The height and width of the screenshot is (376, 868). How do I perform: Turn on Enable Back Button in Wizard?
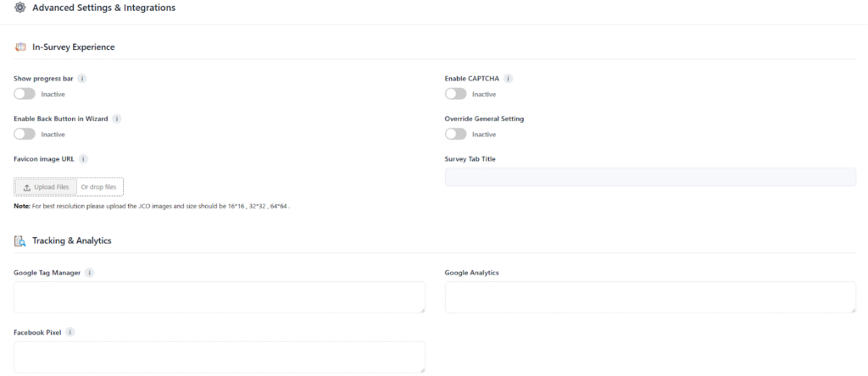tap(25, 134)
